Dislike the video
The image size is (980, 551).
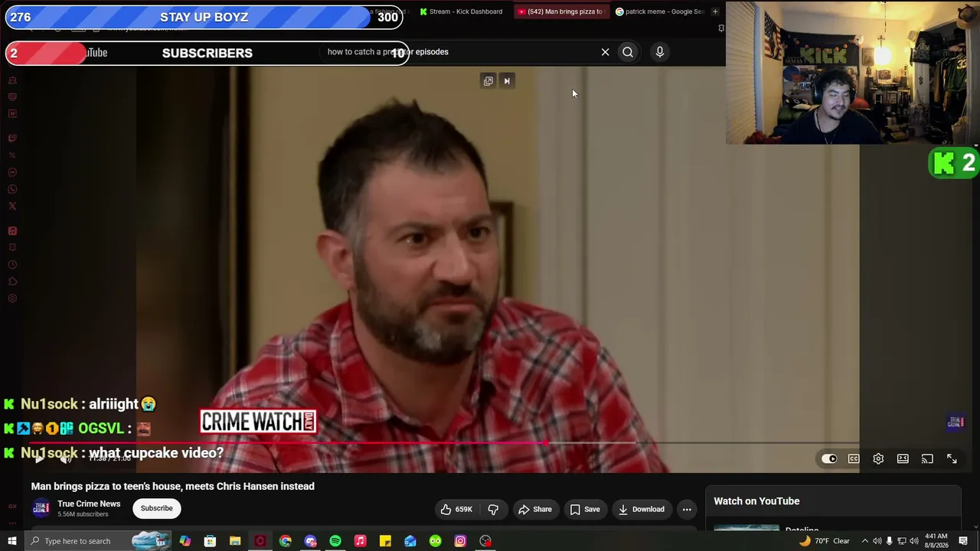493,509
